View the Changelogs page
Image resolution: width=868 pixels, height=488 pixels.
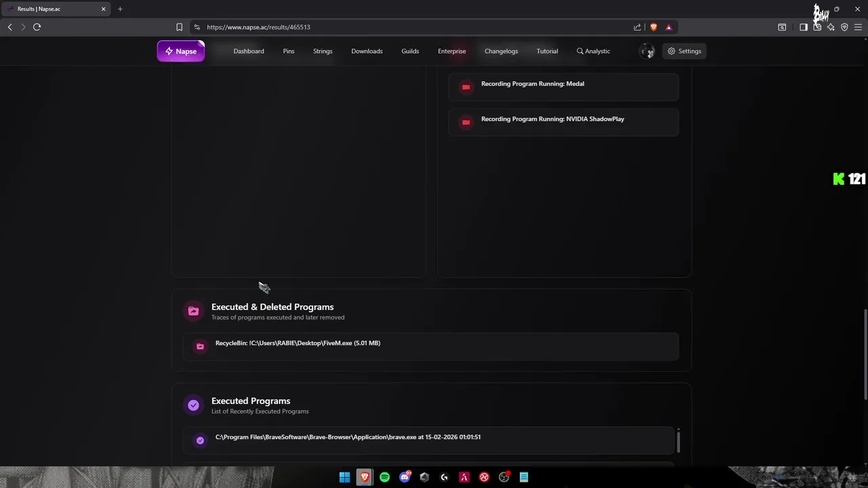(x=501, y=51)
